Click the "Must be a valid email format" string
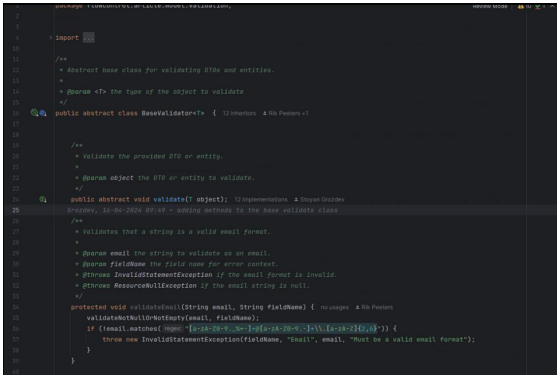Viewport: 559px width, 380px height. (x=409, y=340)
